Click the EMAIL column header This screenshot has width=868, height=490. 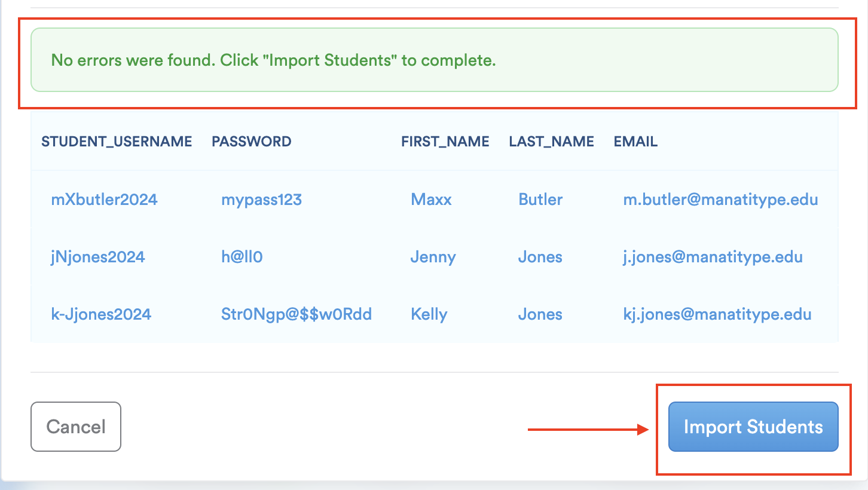[x=635, y=142]
